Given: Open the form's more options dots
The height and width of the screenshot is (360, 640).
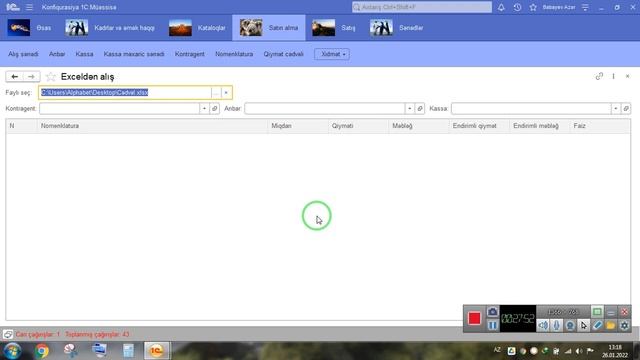Looking at the screenshot, I should click(x=613, y=76).
